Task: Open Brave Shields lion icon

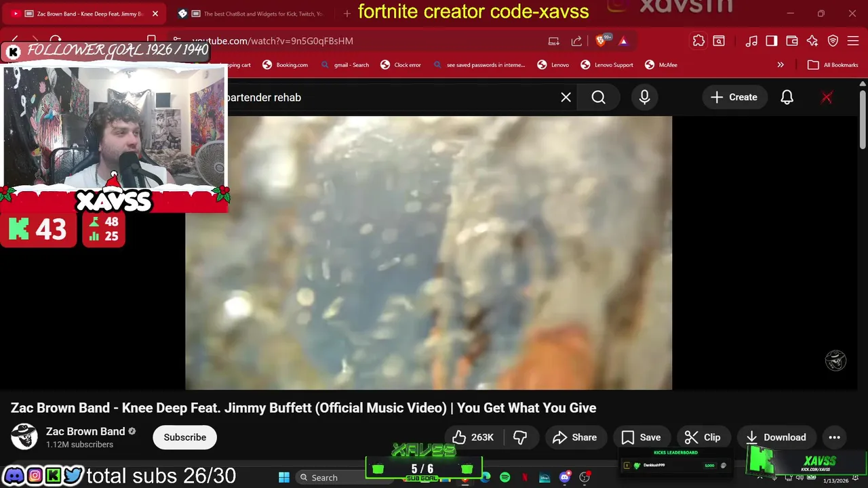Action: click(x=601, y=41)
